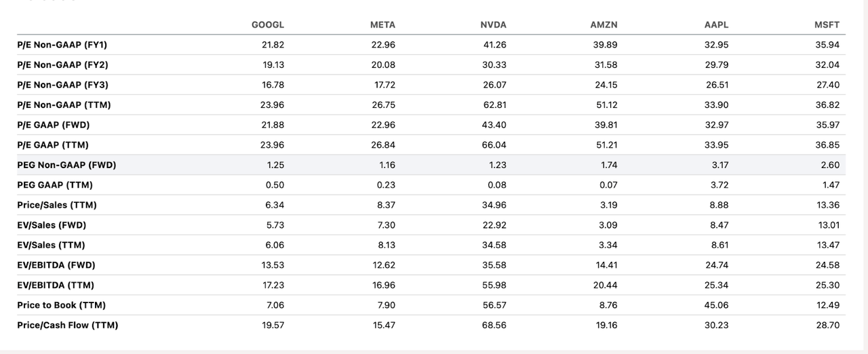Image resolution: width=868 pixels, height=354 pixels.
Task: Click the EV/Sales (TTM) row label
Action: coord(51,245)
